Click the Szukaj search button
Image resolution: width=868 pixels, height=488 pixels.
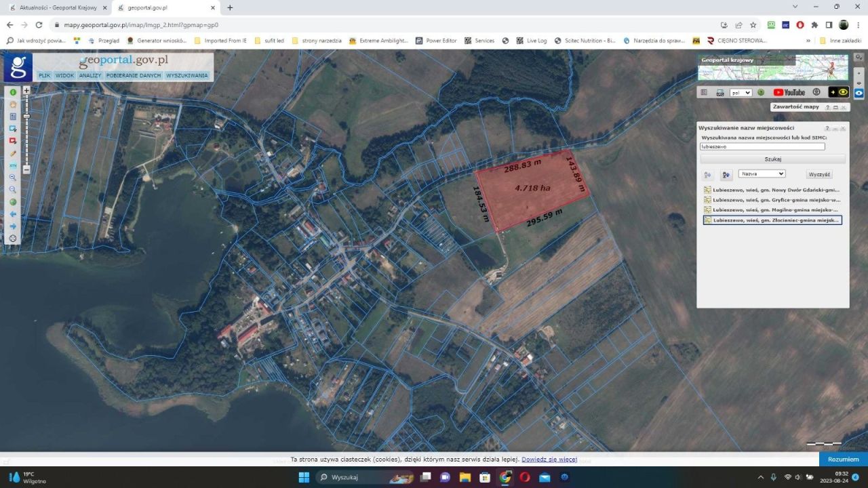[x=772, y=159]
